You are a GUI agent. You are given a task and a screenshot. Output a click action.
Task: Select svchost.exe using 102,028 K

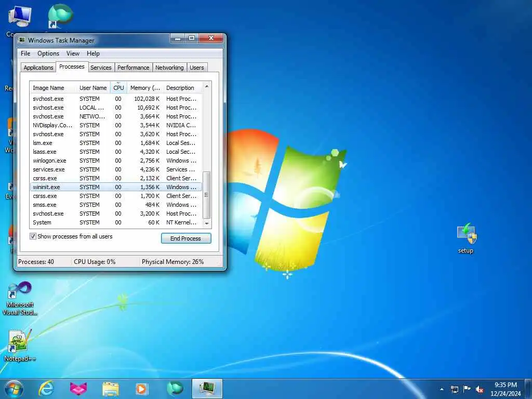[116, 99]
